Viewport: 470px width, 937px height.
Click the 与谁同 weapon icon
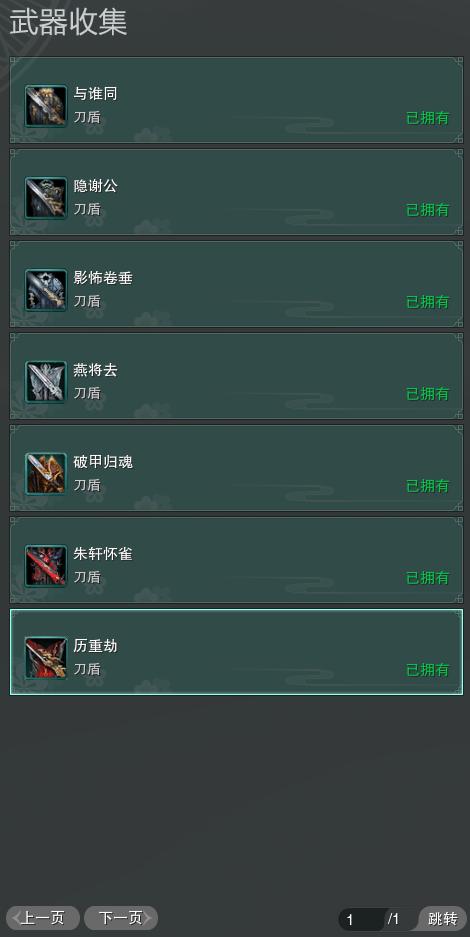[46, 106]
